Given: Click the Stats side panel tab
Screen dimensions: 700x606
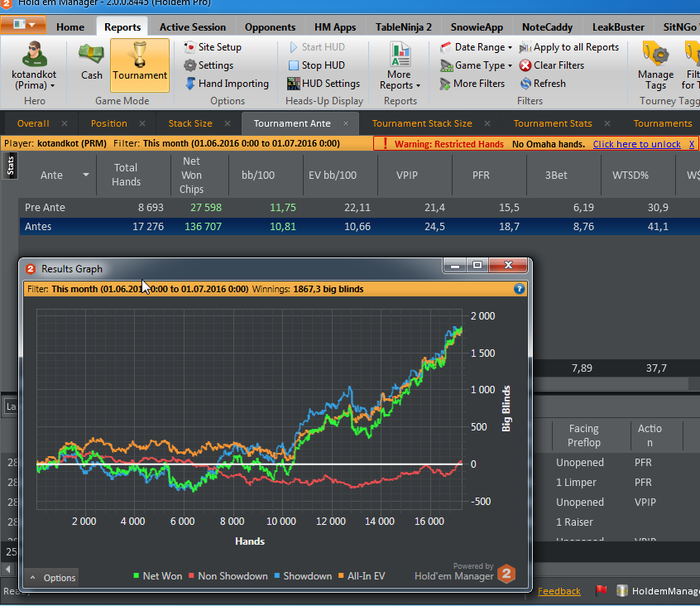Looking at the screenshot, I should 10,166.
